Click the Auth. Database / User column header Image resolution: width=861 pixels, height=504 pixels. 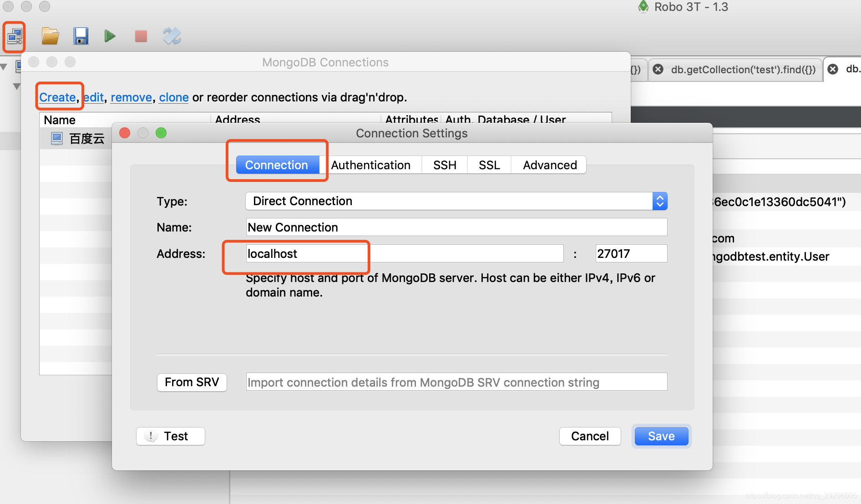pos(506,120)
